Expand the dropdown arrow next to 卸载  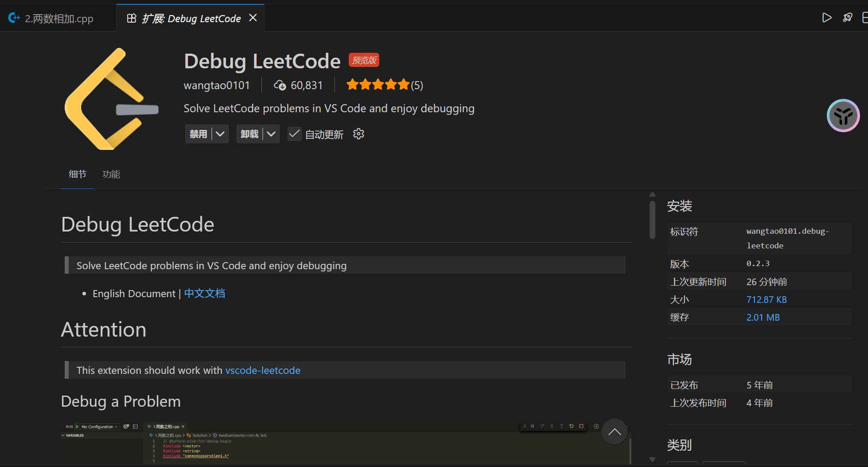pyautogui.click(x=272, y=133)
